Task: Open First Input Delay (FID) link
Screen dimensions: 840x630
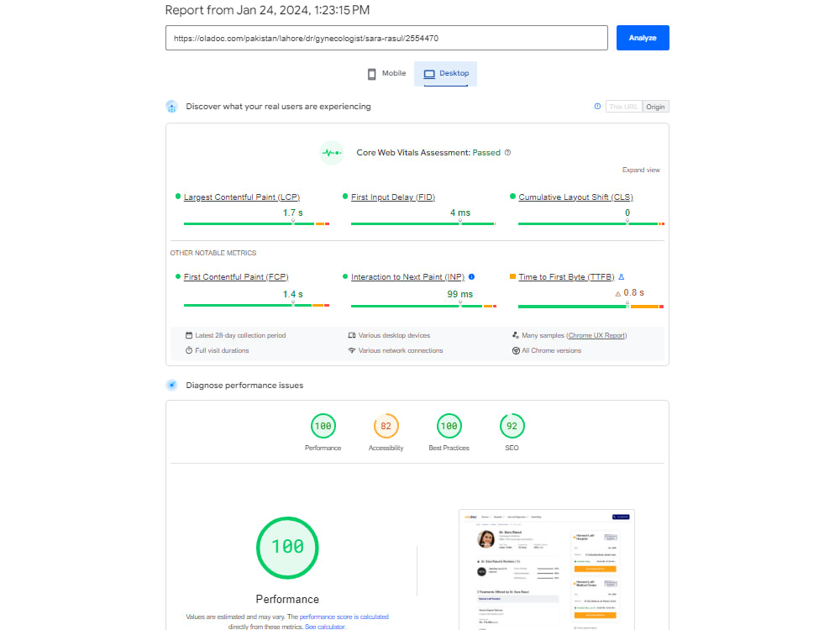Action: (x=392, y=197)
